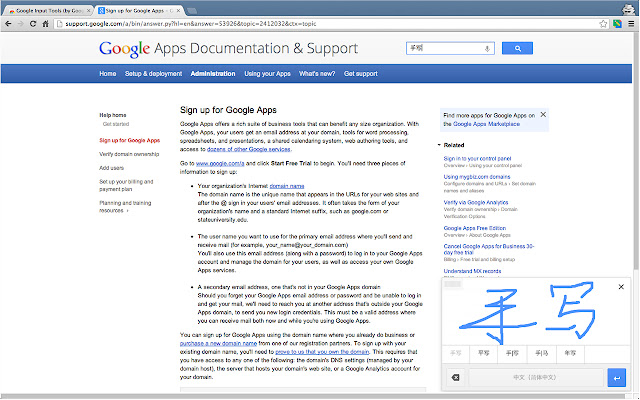Open the Verify domain ownership link
This screenshot has height=400, width=640.
(x=130, y=154)
